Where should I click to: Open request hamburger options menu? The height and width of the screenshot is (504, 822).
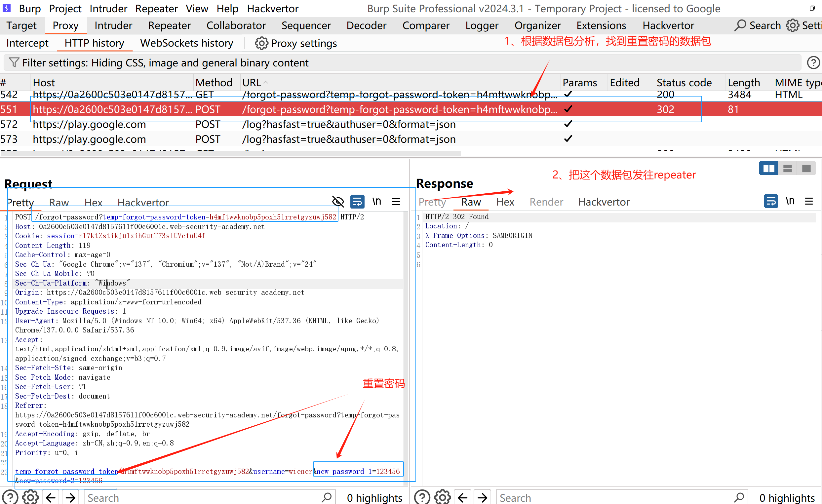pyautogui.click(x=396, y=202)
